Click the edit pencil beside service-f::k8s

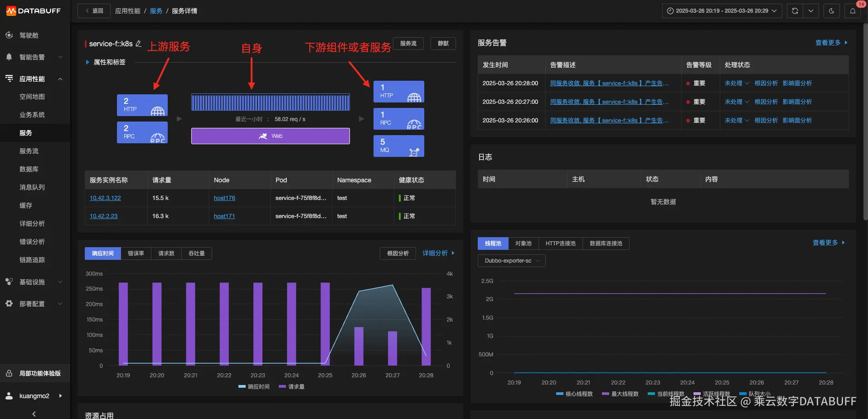(x=139, y=44)
